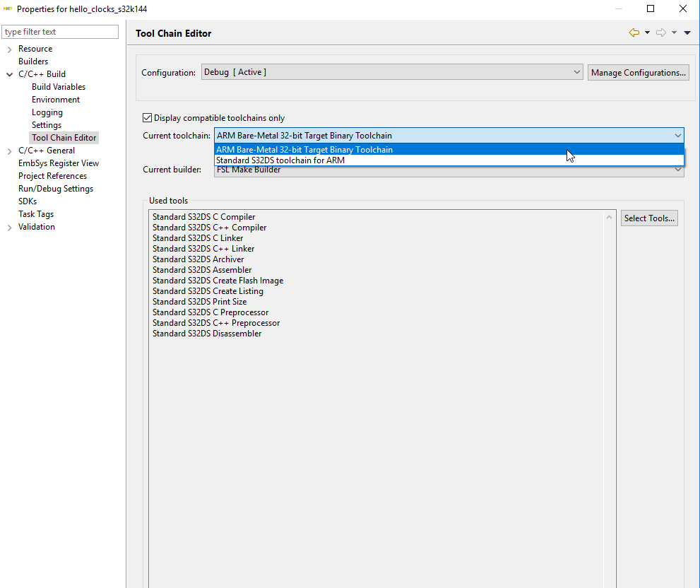
Task: Select Builders in the properties tree
Action: tap(33, 61)
